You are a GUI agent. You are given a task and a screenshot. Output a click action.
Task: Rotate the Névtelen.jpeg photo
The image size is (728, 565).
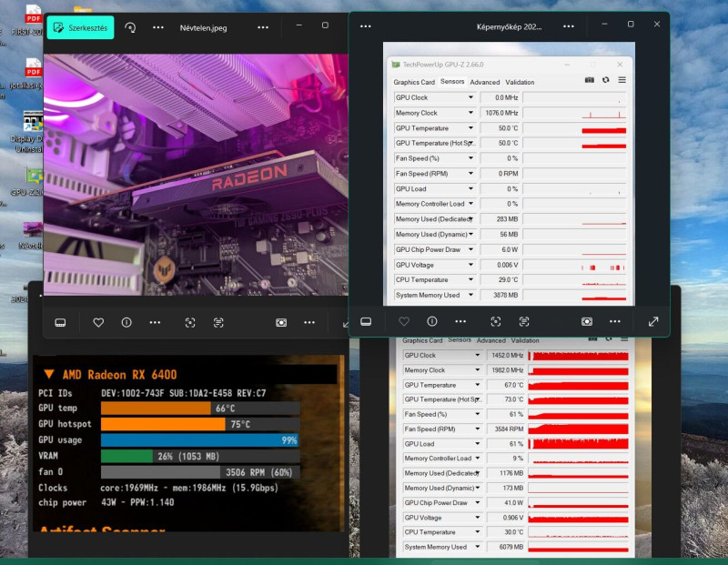pyautogui.click(x=130, y=27)
